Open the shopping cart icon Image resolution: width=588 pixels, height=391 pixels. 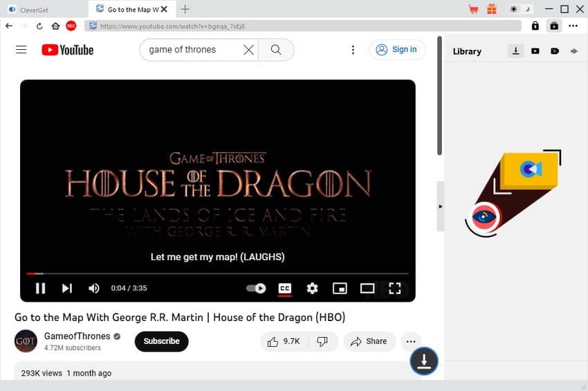[473, 9]
